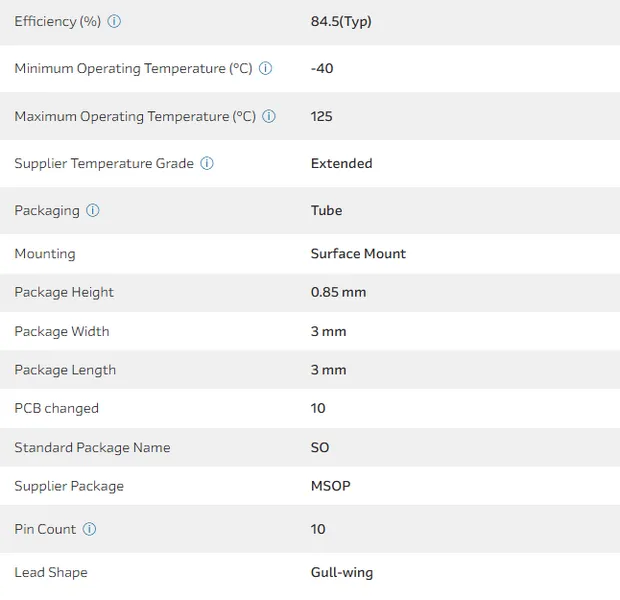This screenshot has height=600, width=620.
Task: Select the 84.5(Typ) efficiency value
Action: (341, 21)
